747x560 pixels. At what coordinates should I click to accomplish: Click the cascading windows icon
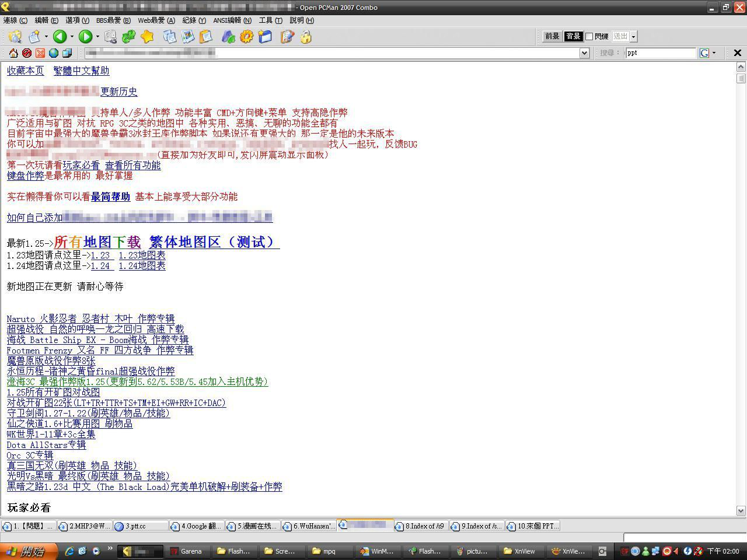67,53
